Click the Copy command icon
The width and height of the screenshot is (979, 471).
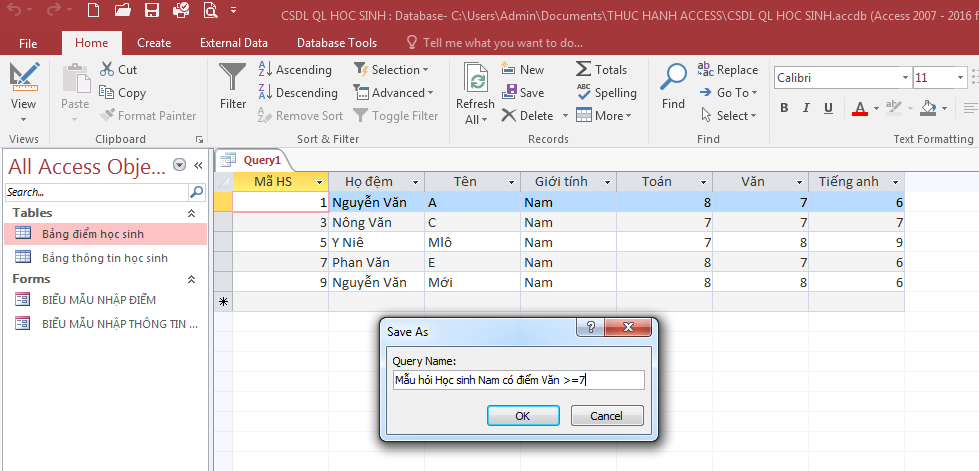coord(107,92)
